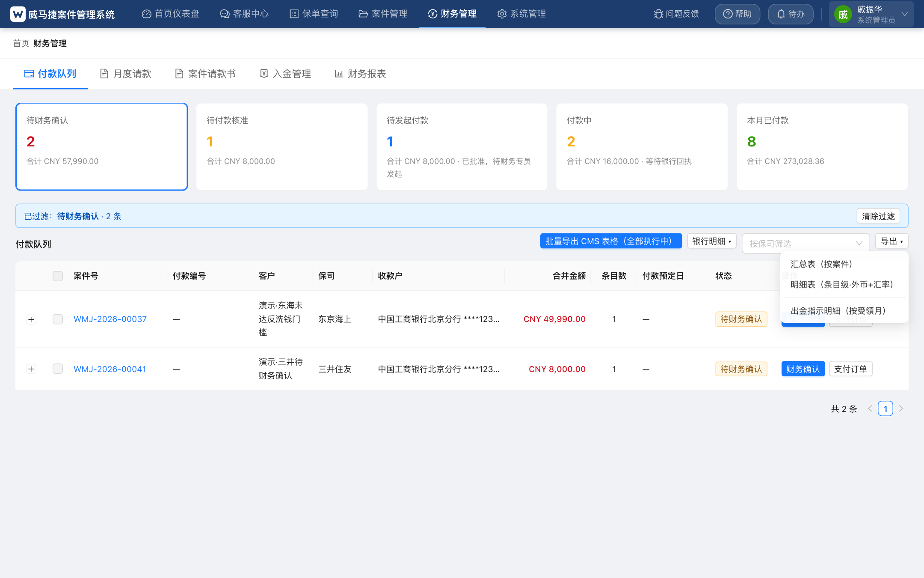The image size is (924, 578).
Task: Expand the WMJ-2026-00041 row details
Action: pyautogui.click(x=31, y=369)
